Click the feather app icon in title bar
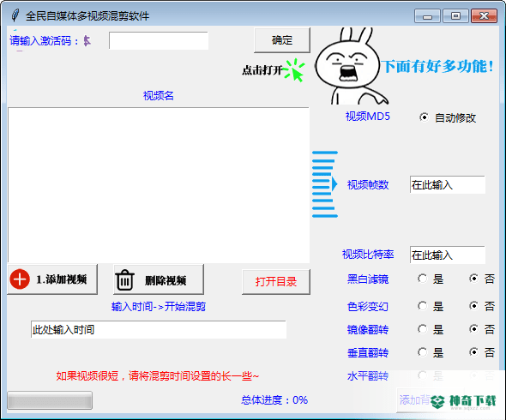The image size is (506, 420). pos(15,15)
